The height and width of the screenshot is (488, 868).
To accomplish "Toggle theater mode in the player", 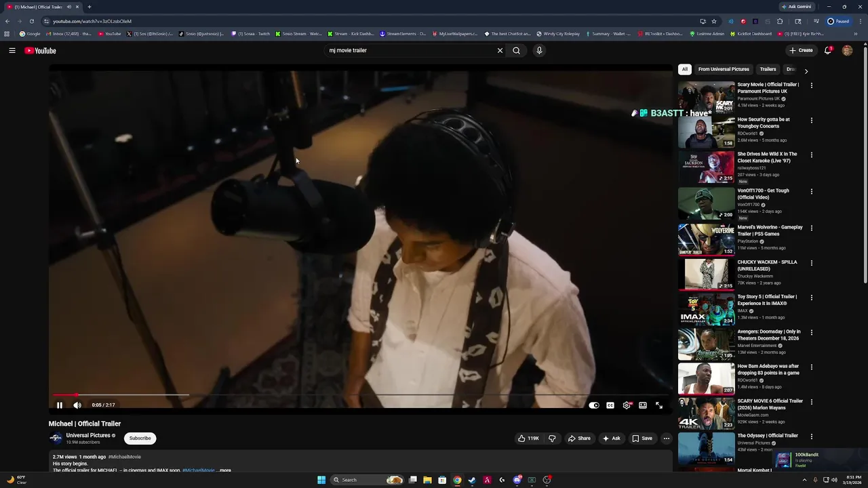I will 643,405.
